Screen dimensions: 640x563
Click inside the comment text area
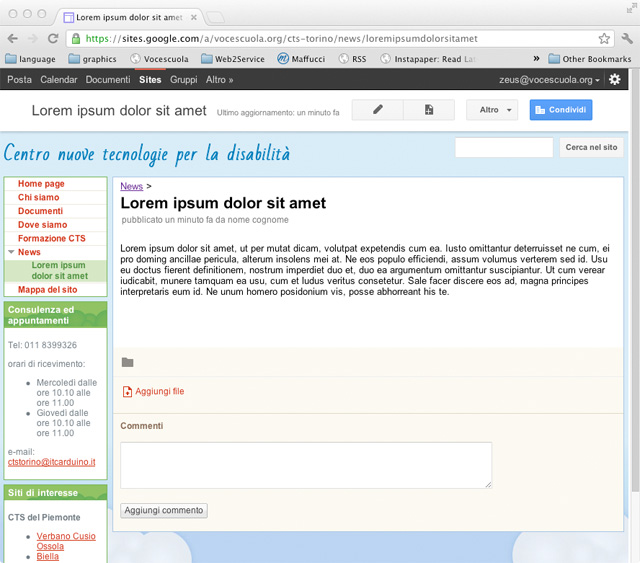pyautogui.click(x=306, y=465)
